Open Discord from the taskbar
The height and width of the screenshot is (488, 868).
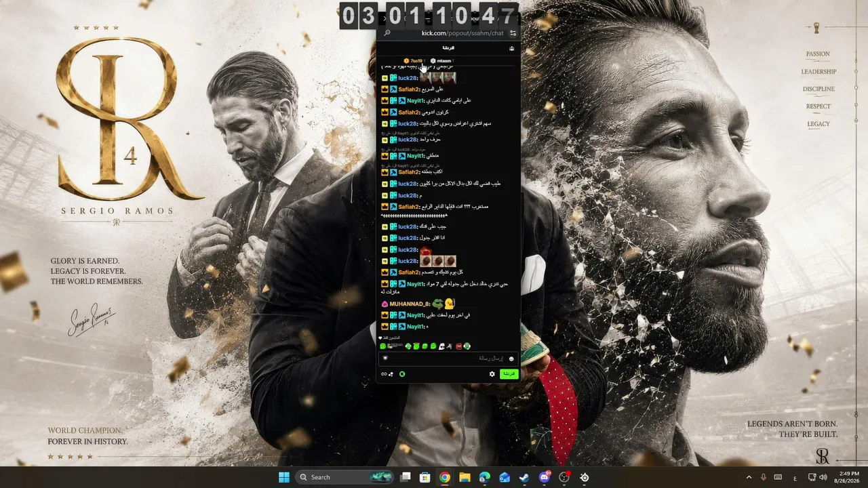coord(545,477)
